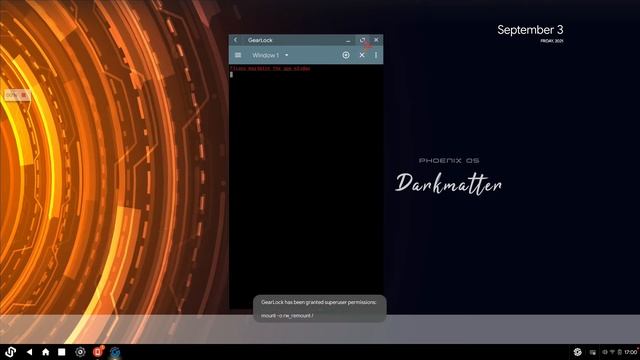
Task: Go back using GearLock title bar arrow
Action: pos(236,40)
